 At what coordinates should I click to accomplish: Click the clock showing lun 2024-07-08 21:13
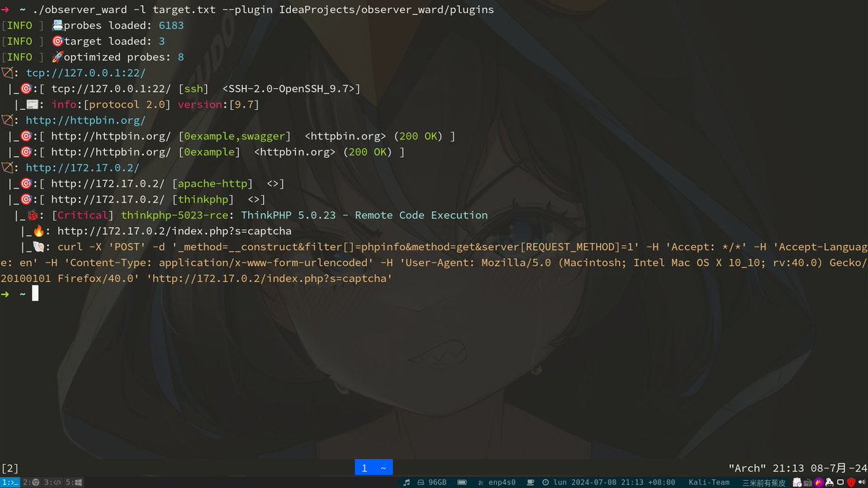point(609,482)
